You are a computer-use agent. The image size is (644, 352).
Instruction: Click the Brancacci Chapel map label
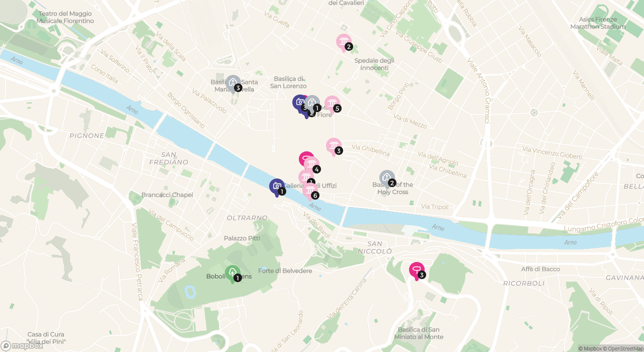(167, 195)
